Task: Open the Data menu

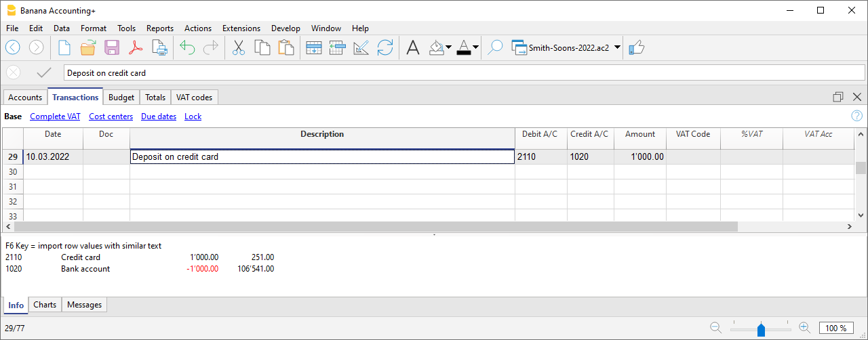Action: [x=62, y=28]
